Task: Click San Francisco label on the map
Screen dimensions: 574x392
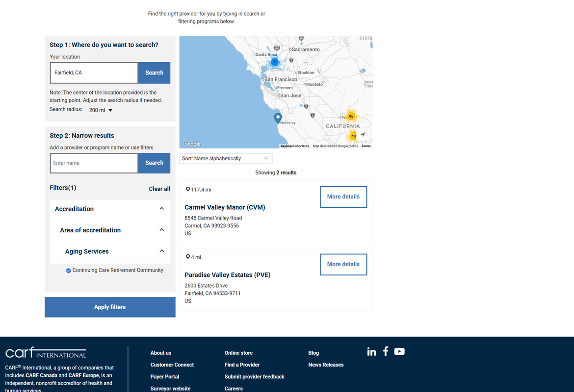Action: (281, 79)
